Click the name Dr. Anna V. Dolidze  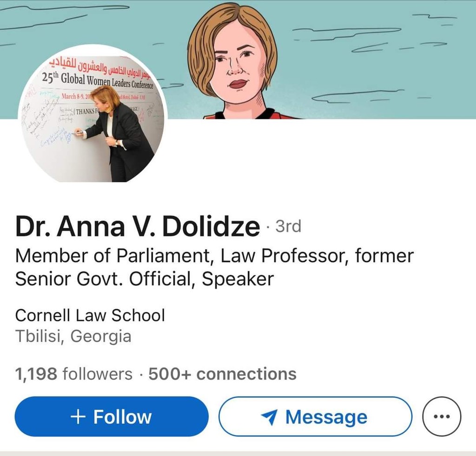(137, 228)
